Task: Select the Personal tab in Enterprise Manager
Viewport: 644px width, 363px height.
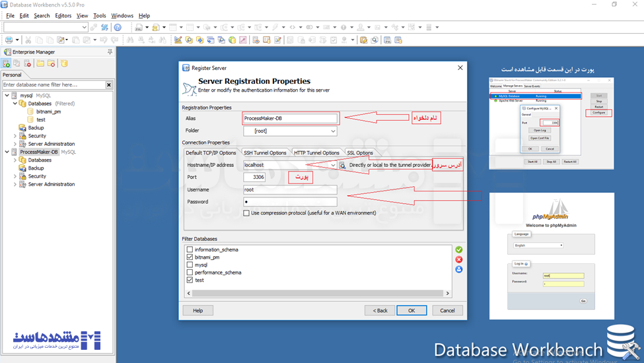Action: tap(12, 75)
